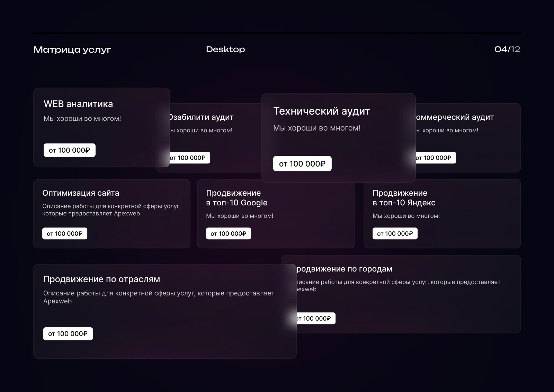Select the Оптимизация сайта card heading
Screen dimensions: 554x392
coord(81,193)
